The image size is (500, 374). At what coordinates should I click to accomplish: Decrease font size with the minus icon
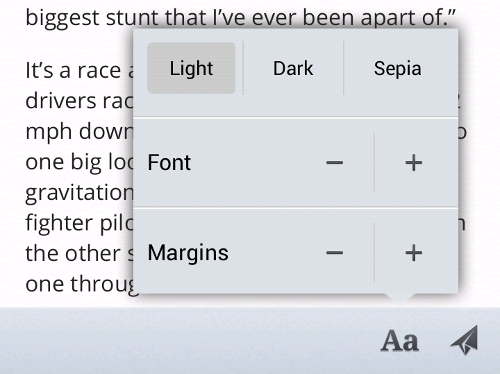(x=335, y=163)
